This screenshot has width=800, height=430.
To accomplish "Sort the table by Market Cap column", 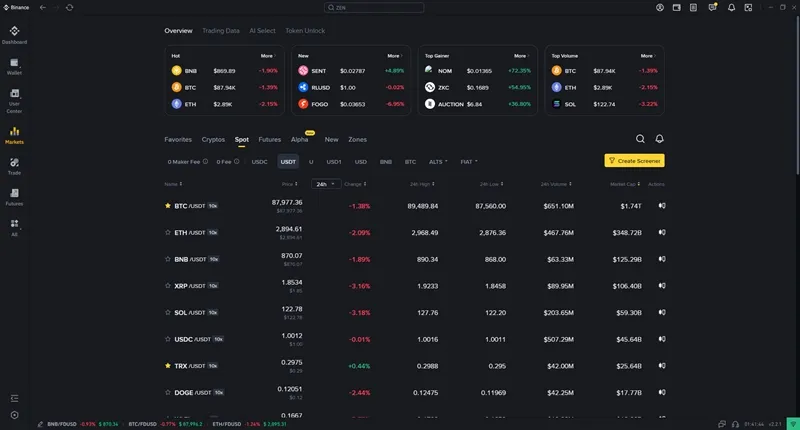I will [624, 184].
